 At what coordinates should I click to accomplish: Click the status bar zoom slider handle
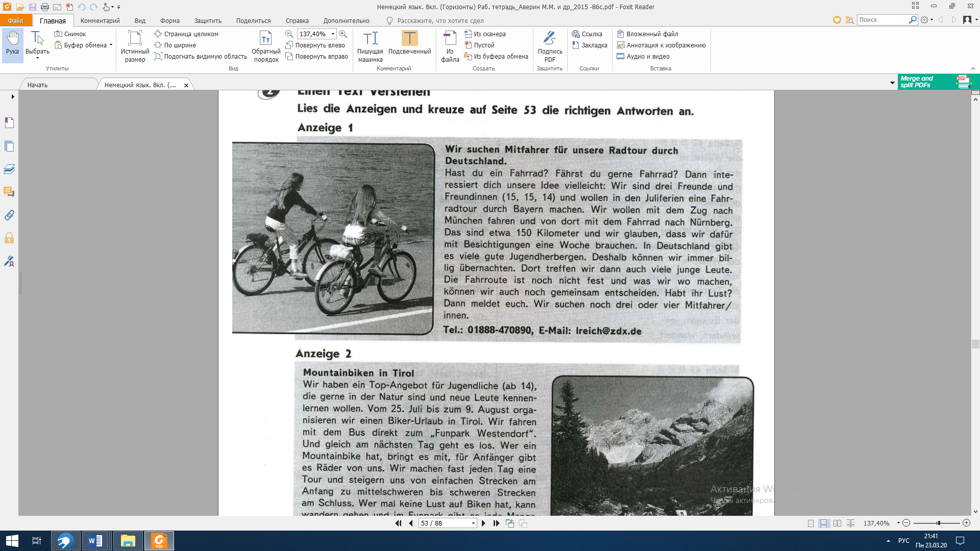[x=938, y=523]
